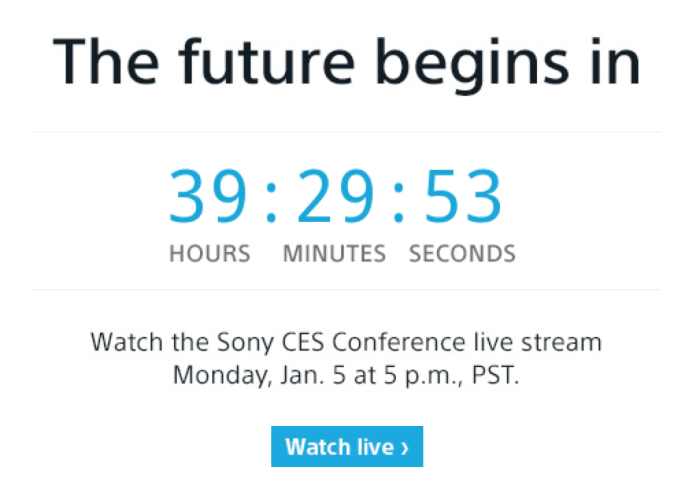Select the hours countdown number 39
The height and width of the screenshot is (489, 700).
208,196
